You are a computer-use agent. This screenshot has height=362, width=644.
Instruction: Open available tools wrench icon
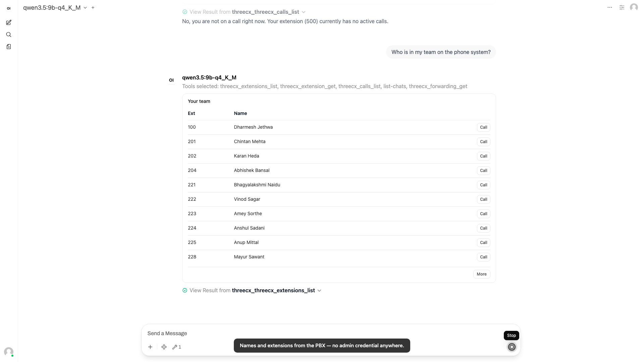tap(177, 347)
